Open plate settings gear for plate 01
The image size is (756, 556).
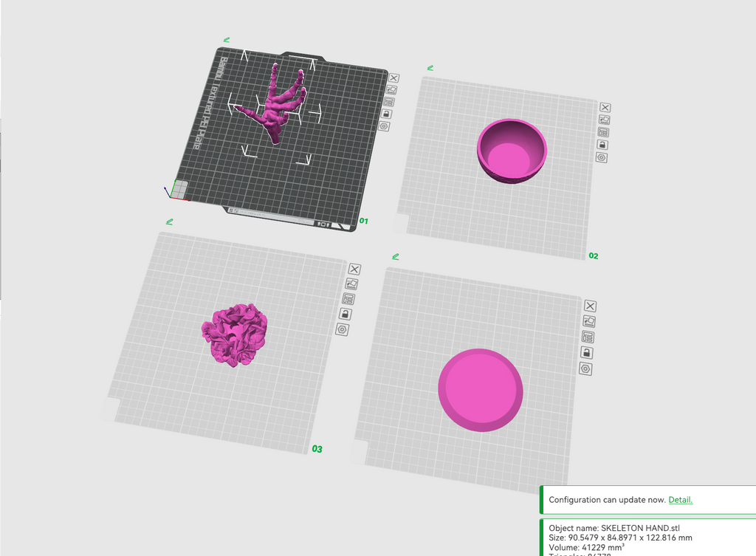click(384, 126)
